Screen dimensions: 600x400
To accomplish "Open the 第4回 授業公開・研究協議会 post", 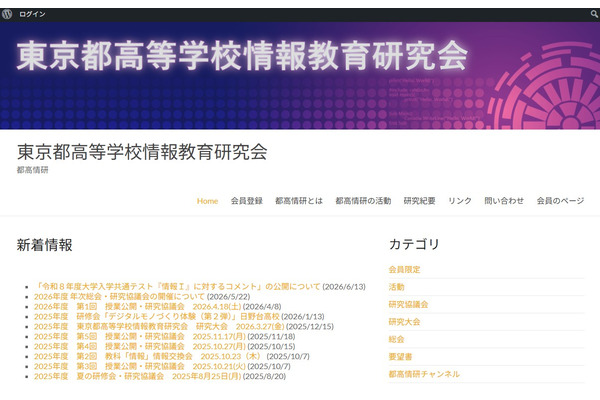I will (140, 346).
